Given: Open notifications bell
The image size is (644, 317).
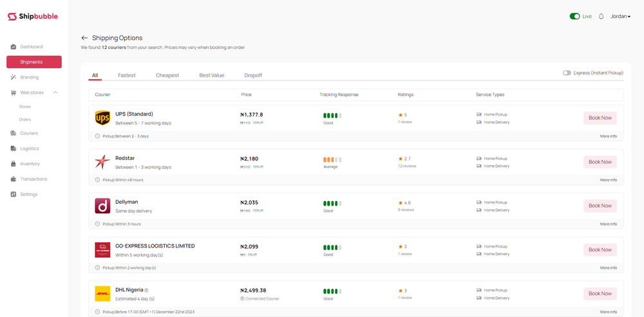Looking at the screenshot, I should tap(601, 17).
